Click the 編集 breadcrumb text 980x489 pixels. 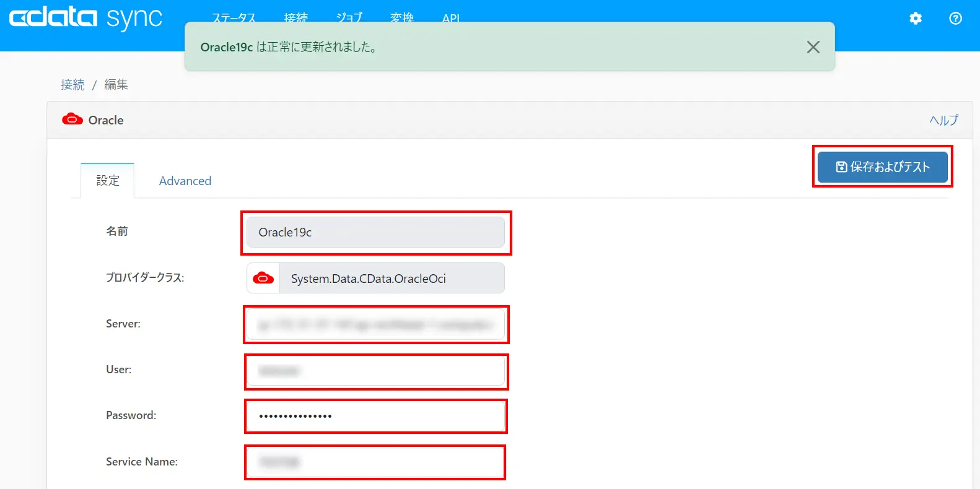point(116,85)
